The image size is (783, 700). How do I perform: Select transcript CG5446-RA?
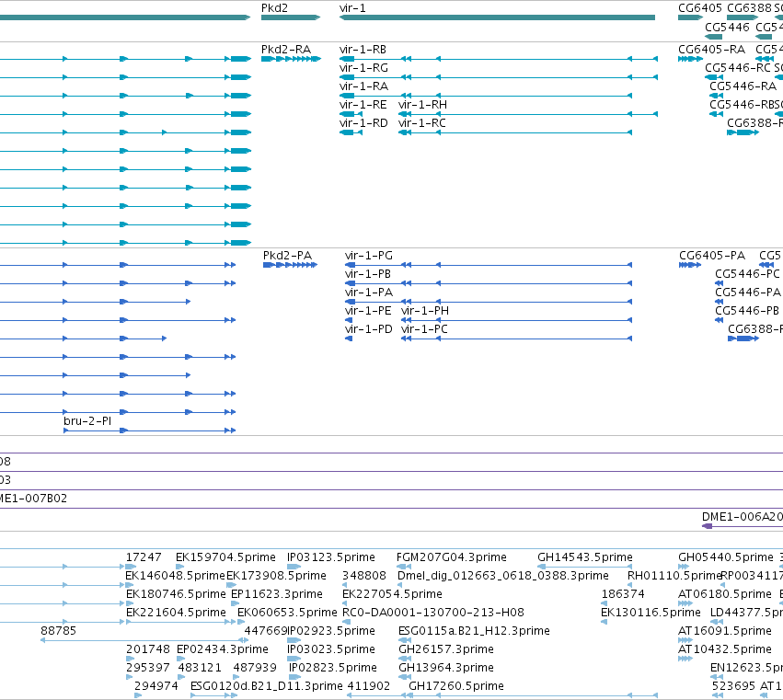pos(743,86)
